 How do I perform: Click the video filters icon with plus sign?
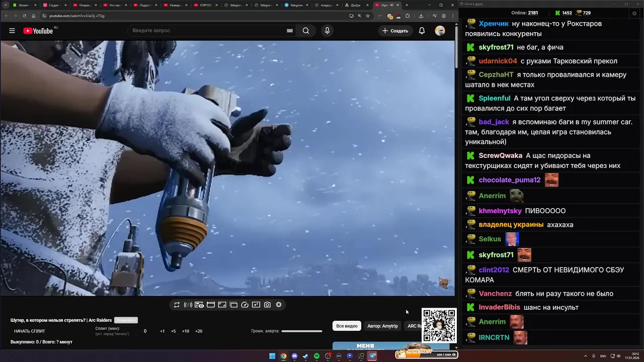click(x=256, y=305)
